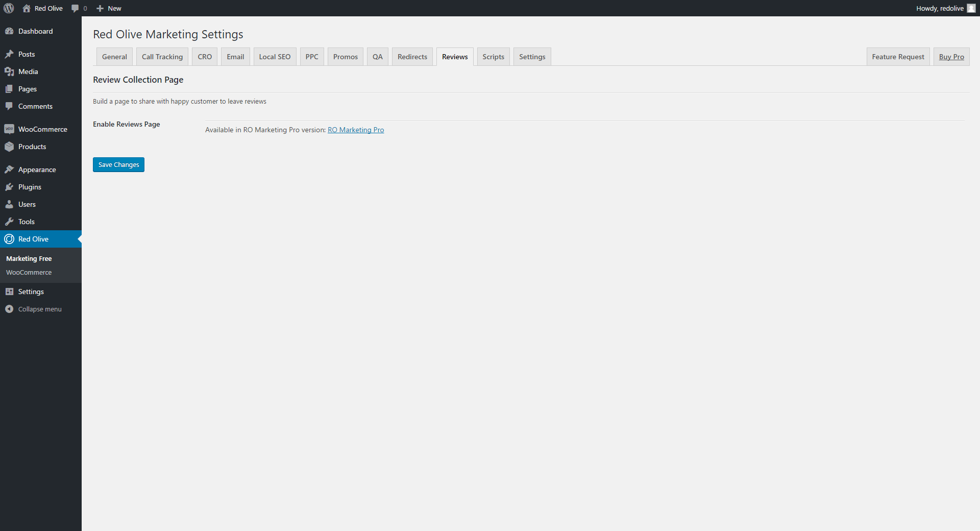Click the Plugins plug icon
This screenshot has width=980, height=531.
point(9,187)
